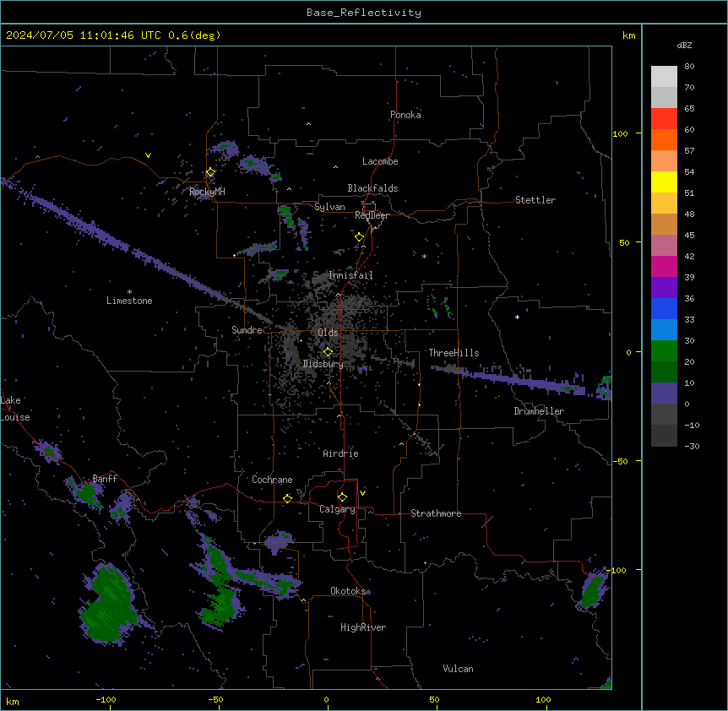
Task: Click the yellow diamond marker above Calgary label
Action: pos(342,497)
